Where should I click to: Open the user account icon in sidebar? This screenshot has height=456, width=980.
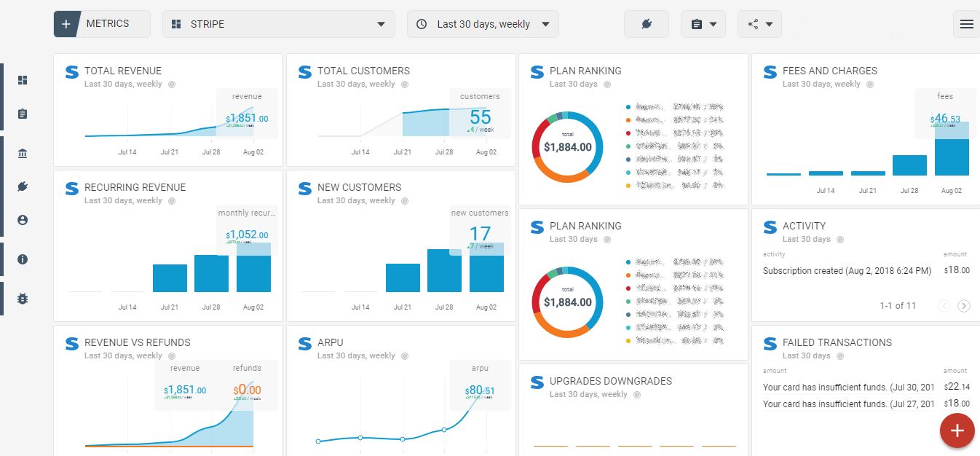pos(23,220)
